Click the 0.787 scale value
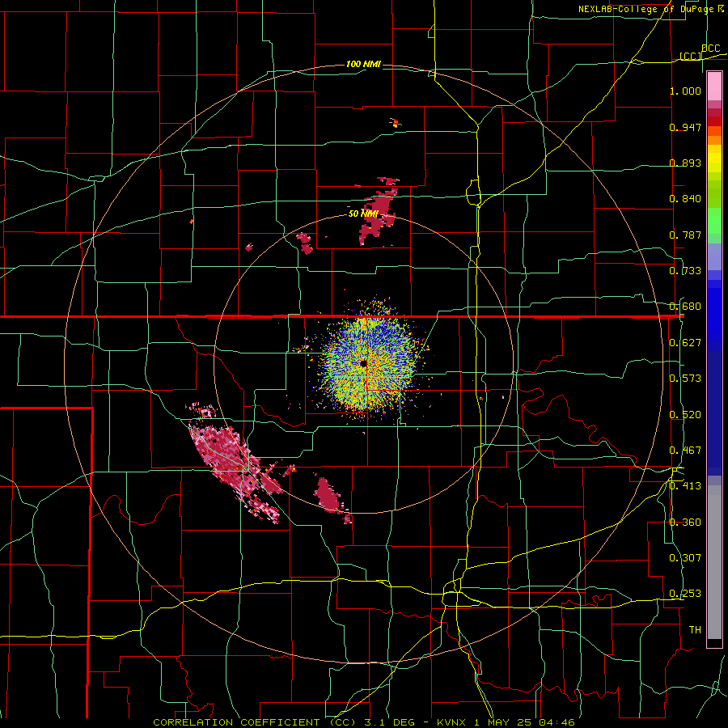Screen dimensions: 728x728 pyautogui.click(x=685, y=235)
